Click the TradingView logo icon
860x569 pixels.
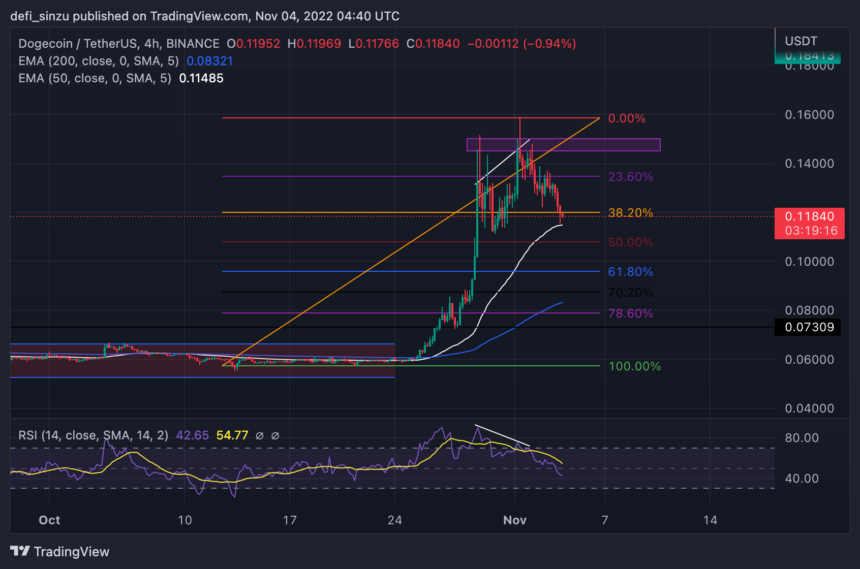(20, 551)
